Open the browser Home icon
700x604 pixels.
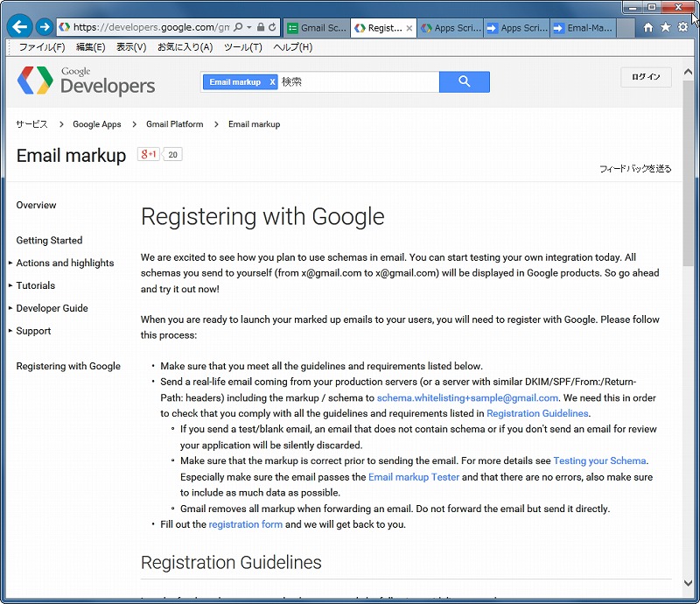tap(648, 28)
